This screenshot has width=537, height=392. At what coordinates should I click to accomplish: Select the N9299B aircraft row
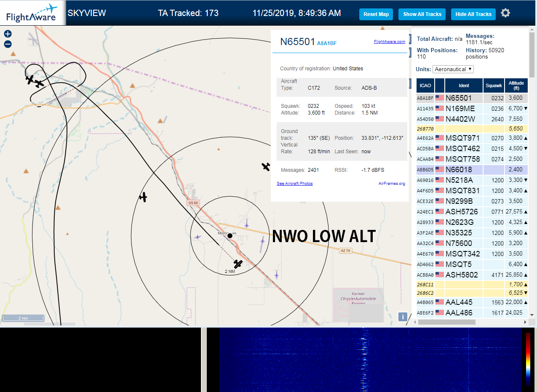click(x=472, y=201)
